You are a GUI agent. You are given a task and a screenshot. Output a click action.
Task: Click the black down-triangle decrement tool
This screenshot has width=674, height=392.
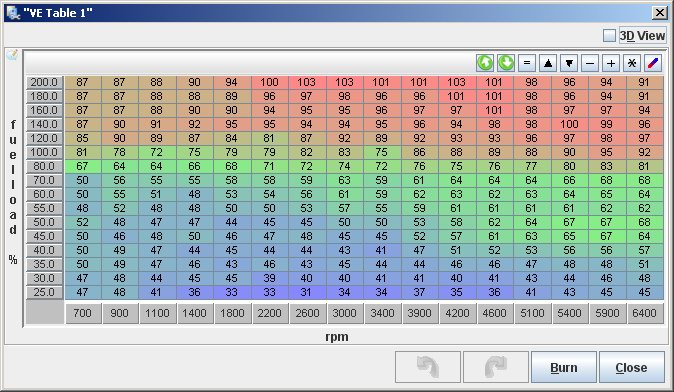569,63
